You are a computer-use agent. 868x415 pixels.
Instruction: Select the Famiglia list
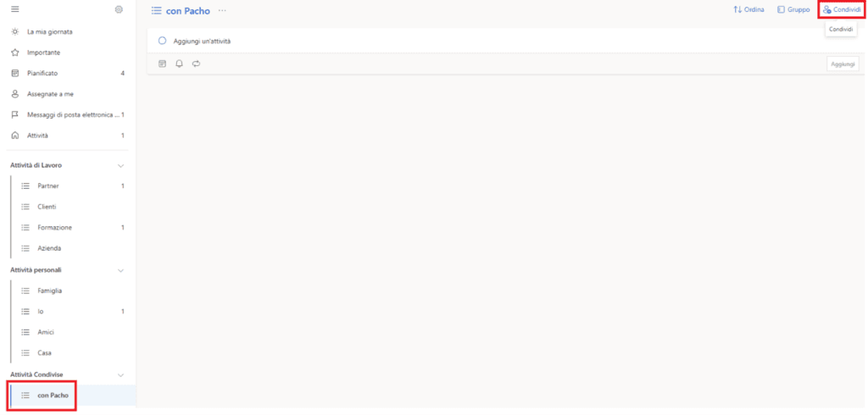tap(71, 290)
